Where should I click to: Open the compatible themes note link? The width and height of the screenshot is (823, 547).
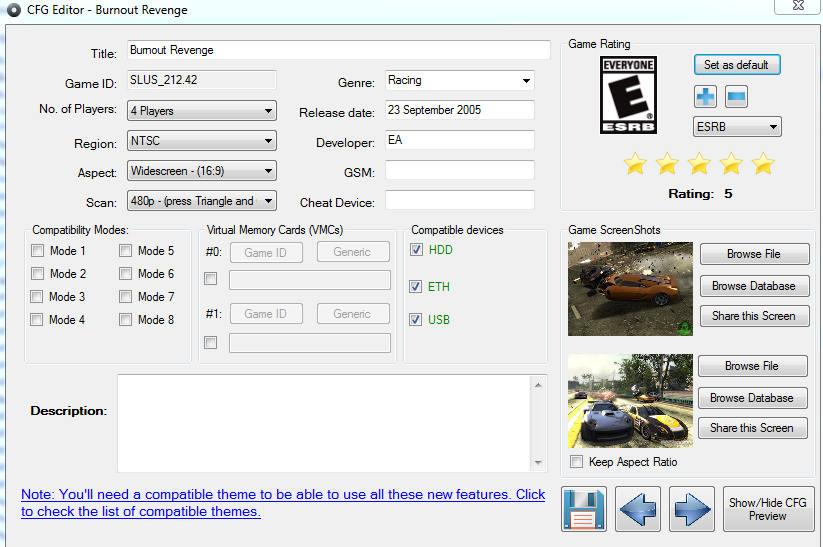[283, 503]
